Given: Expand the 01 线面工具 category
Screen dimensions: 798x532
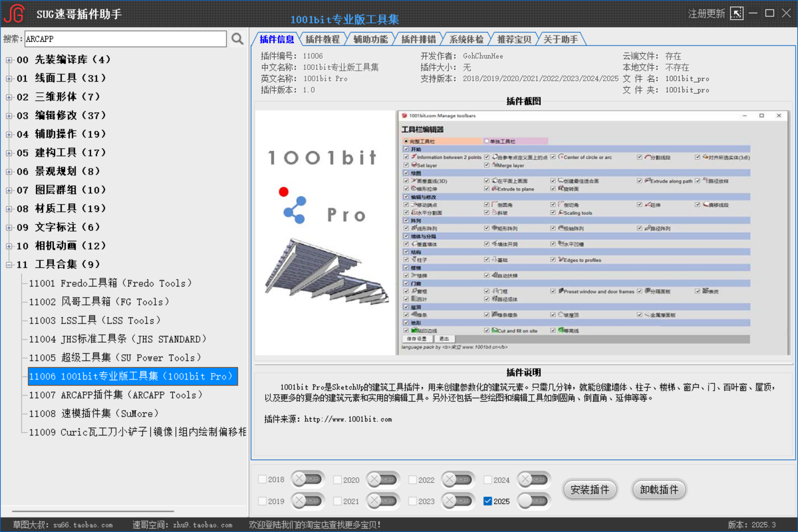Looking at the screenshot, I should point(9,79).
